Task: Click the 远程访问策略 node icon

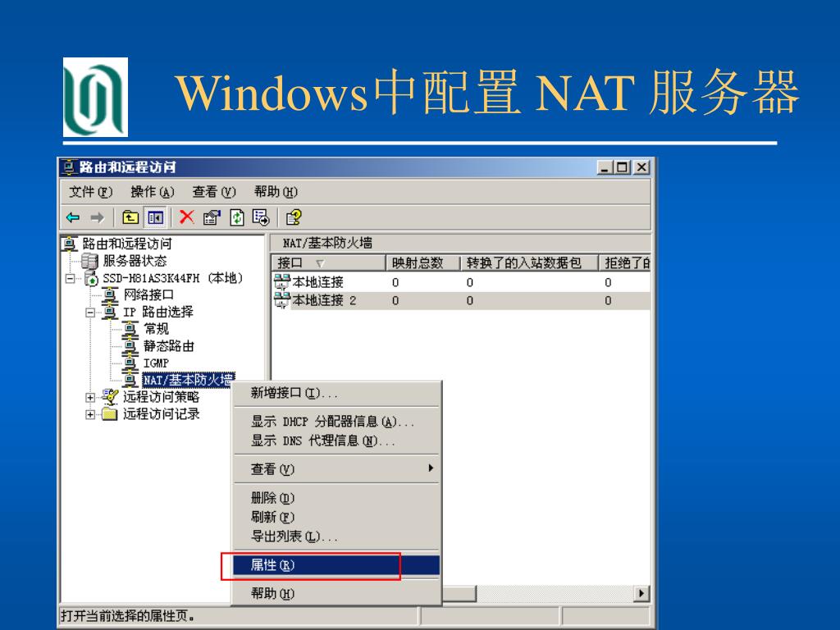Action: pos(111,397)
